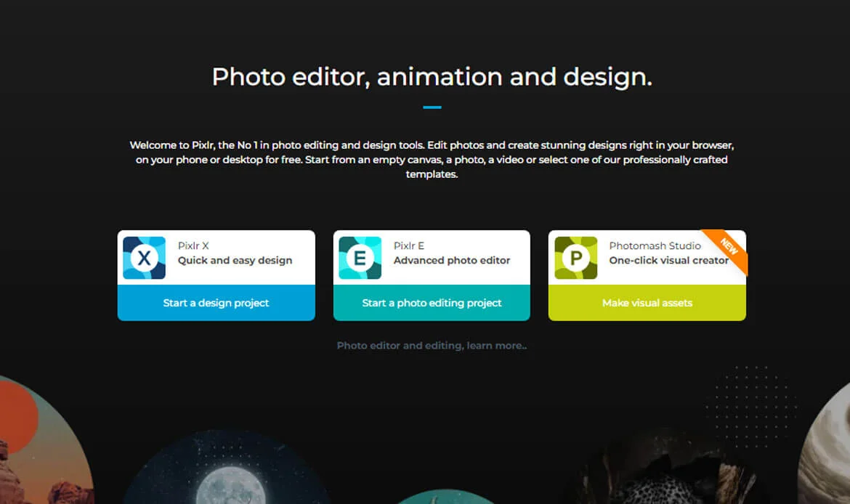The height and width of the screenshot is (504, 850).
Task: Click the 'Quick and easy design' tagline
Action: pos(235,261)
